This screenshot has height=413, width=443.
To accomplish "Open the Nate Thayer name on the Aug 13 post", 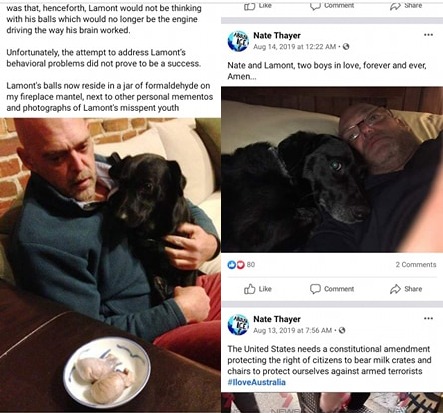I will point(277,319).
